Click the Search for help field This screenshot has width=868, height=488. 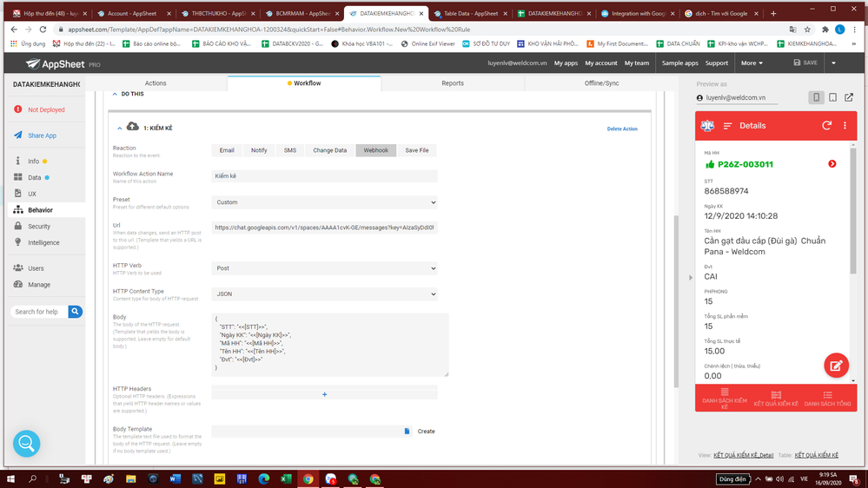(39, 312)
